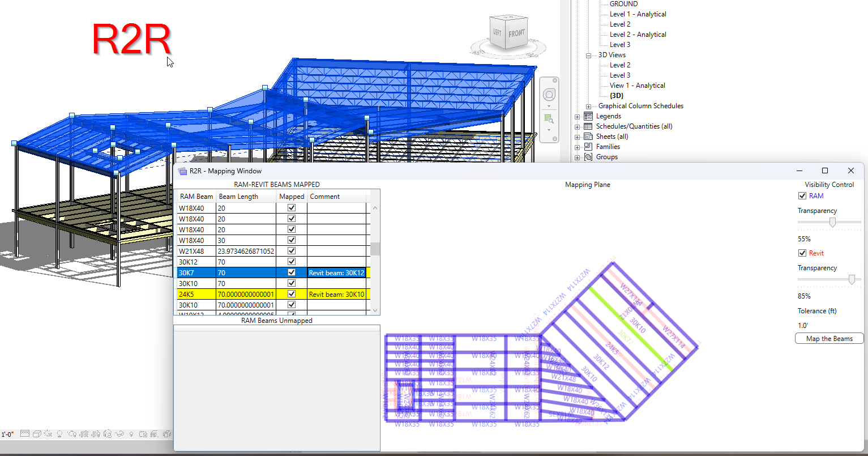This screenshot has width=868, height=456.
Task: Expand the Graphical Column Schedules node
Action: (x=589, y=106)
